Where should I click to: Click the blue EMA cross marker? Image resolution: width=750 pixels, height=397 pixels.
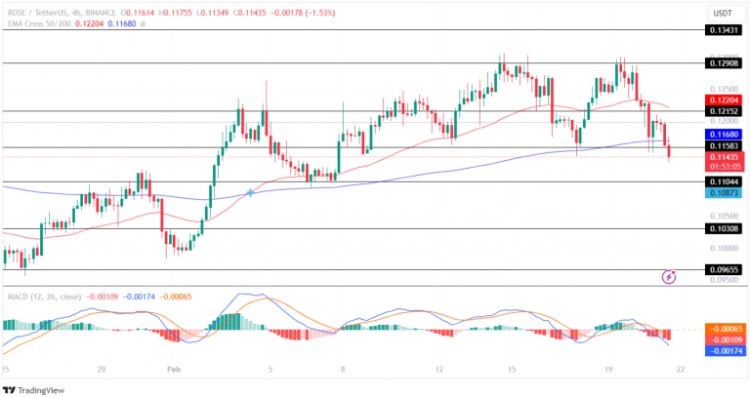tap(250, 193)
